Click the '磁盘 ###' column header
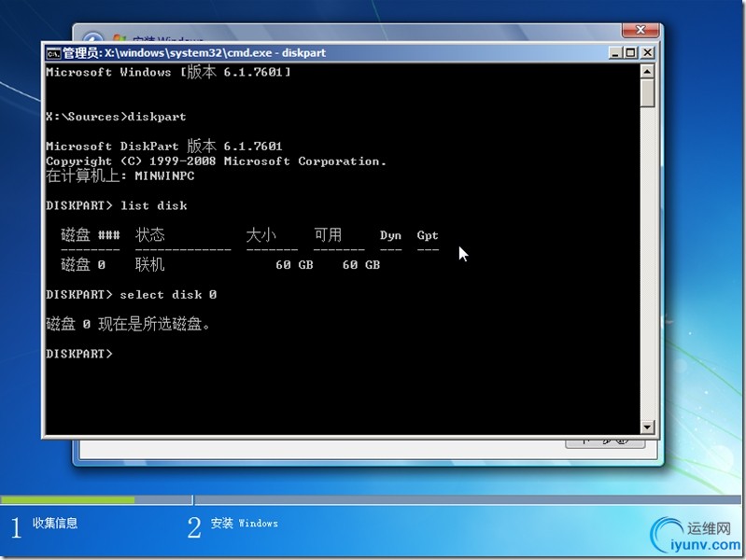The width and height of the screenshot is (746, 560). pyautogui.click(x=91, y=234)
